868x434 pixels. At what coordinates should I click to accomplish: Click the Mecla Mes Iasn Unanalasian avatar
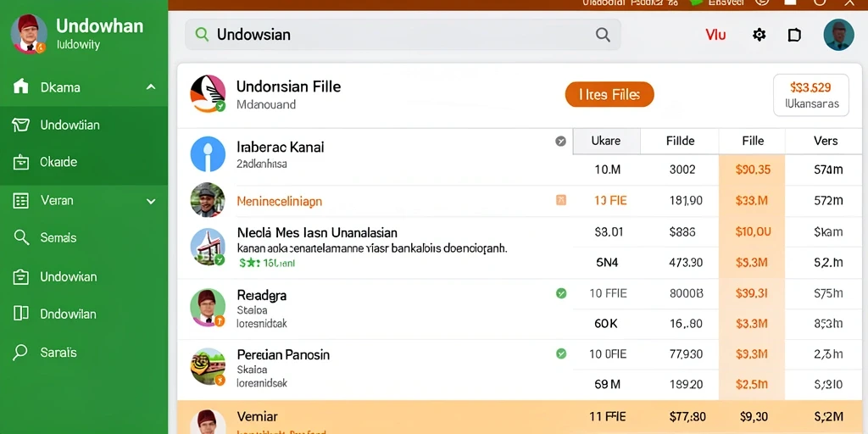[x=208, y=247]
